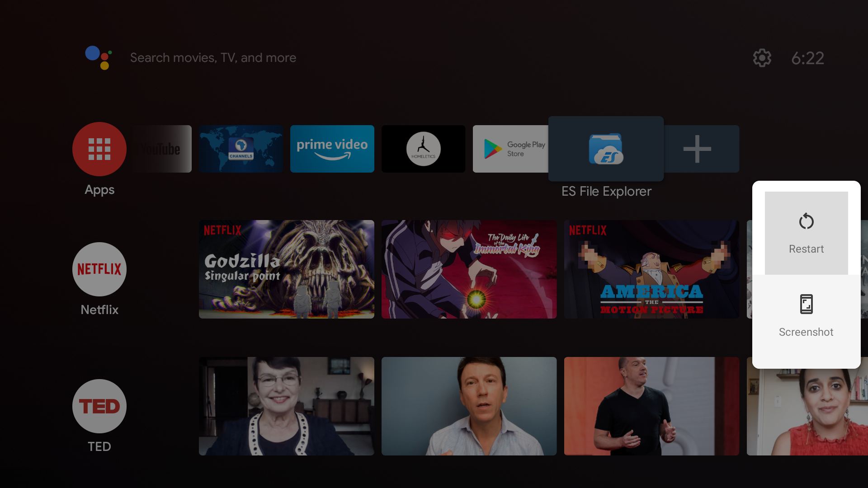Viewport: 868px width, 488px height.
Task: Open Homeletics app
Action: (x=423, y=148)
